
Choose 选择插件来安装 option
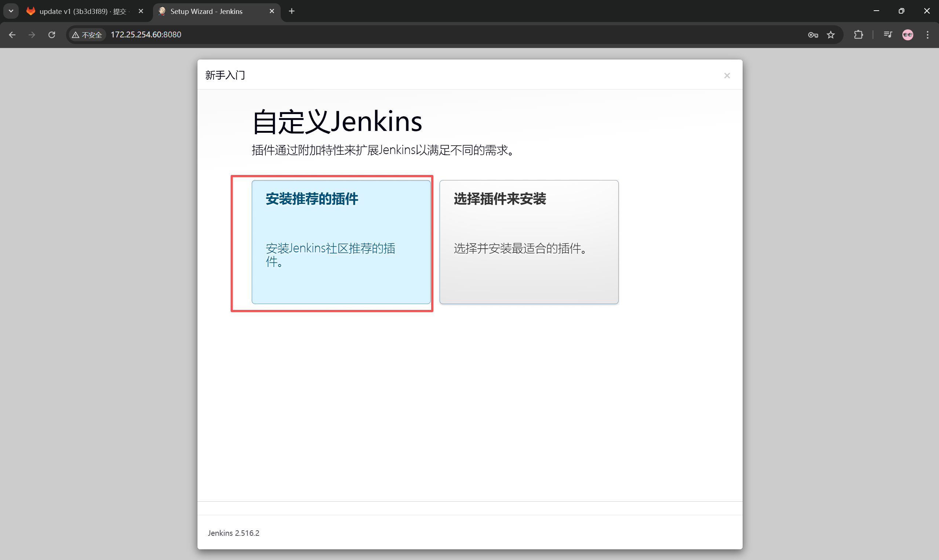pos(529,242)
